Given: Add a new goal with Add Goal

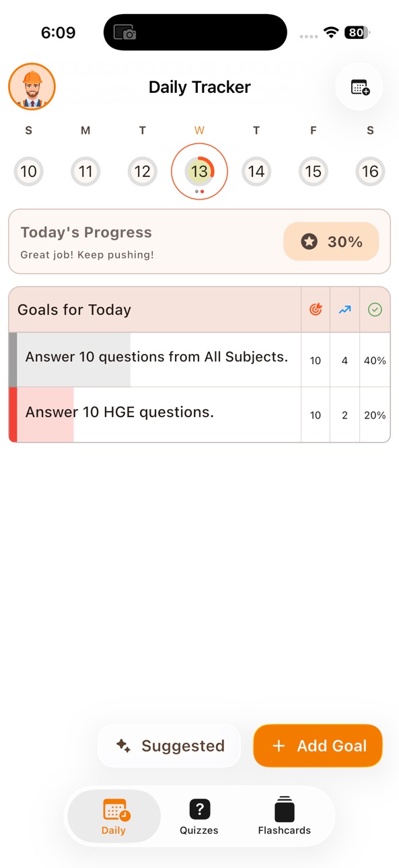Looking at the screenshot, I should tap(318, 746).
